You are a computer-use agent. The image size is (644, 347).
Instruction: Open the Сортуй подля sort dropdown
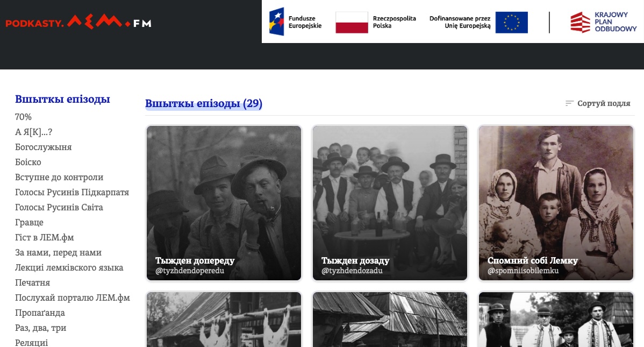coord(598,103)
